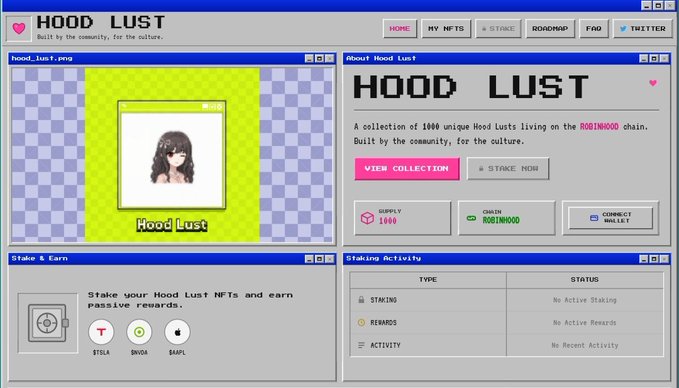Maximize the About Hood Lust window
679x388 pixels.
(x=654, y=58)
